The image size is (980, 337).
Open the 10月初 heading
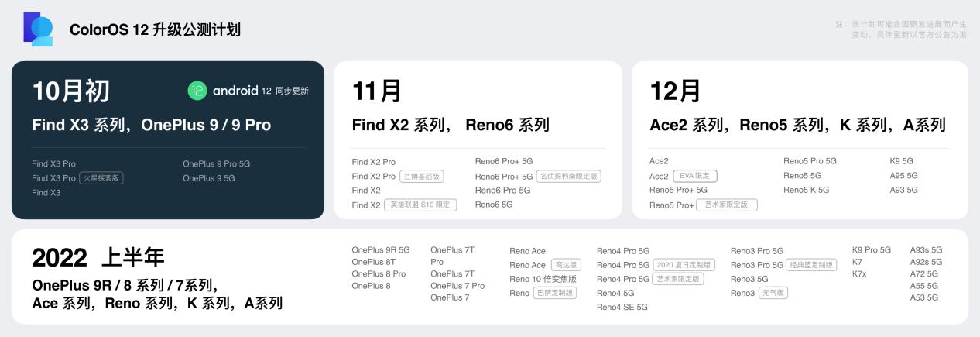click(x=71, y=91)
